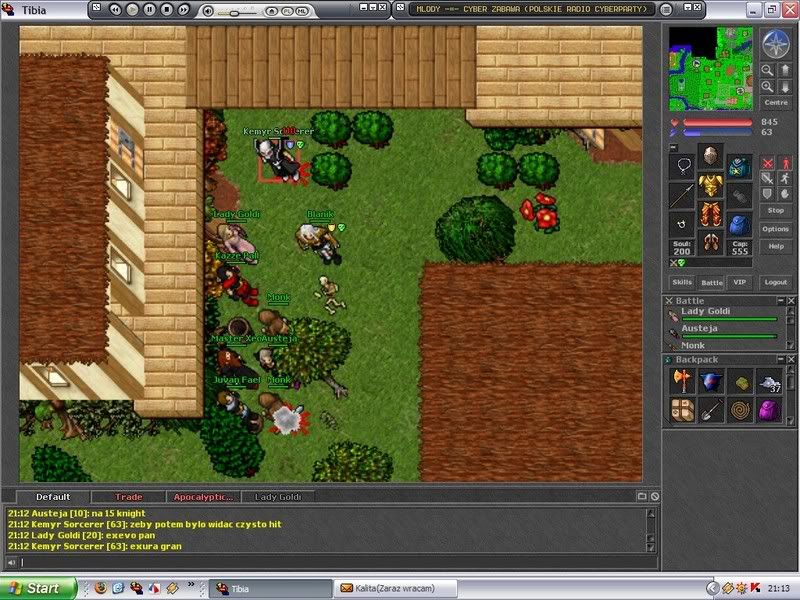Close the Backpack panel

click(x=791, y=359)
